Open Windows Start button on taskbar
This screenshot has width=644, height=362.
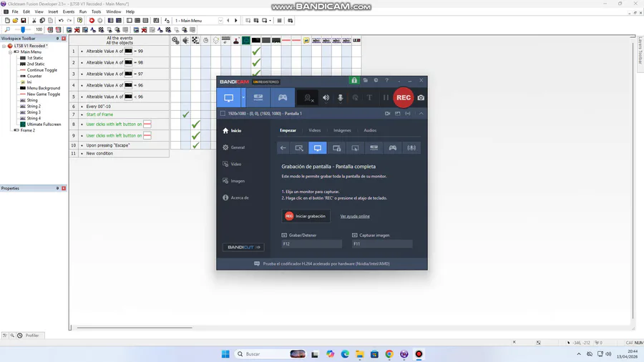point(225,354)
